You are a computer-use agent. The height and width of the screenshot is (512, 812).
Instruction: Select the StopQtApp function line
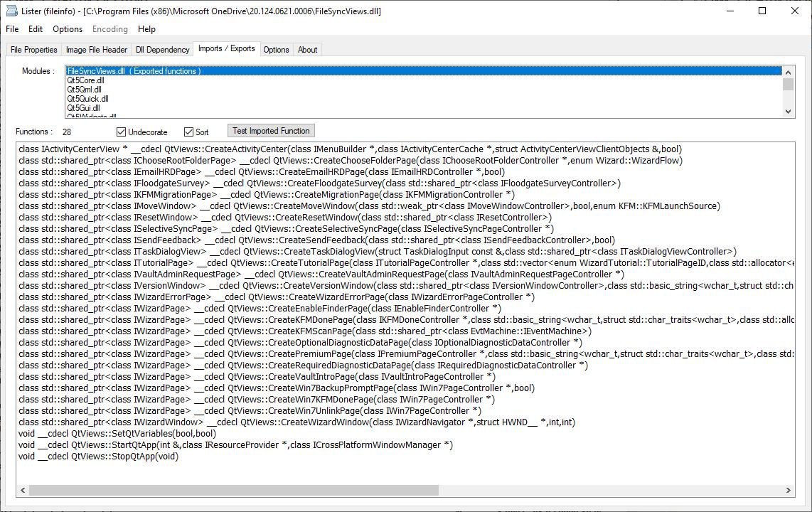click(98, 457)
